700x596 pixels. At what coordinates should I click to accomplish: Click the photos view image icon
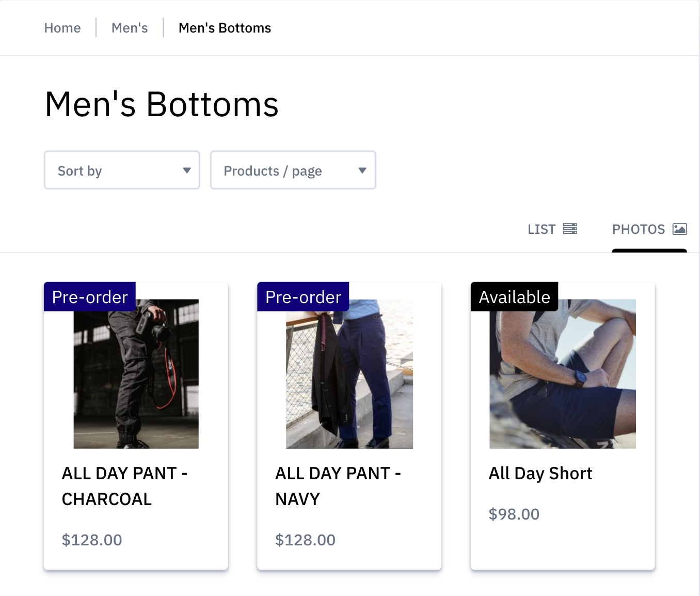point(679,229)
